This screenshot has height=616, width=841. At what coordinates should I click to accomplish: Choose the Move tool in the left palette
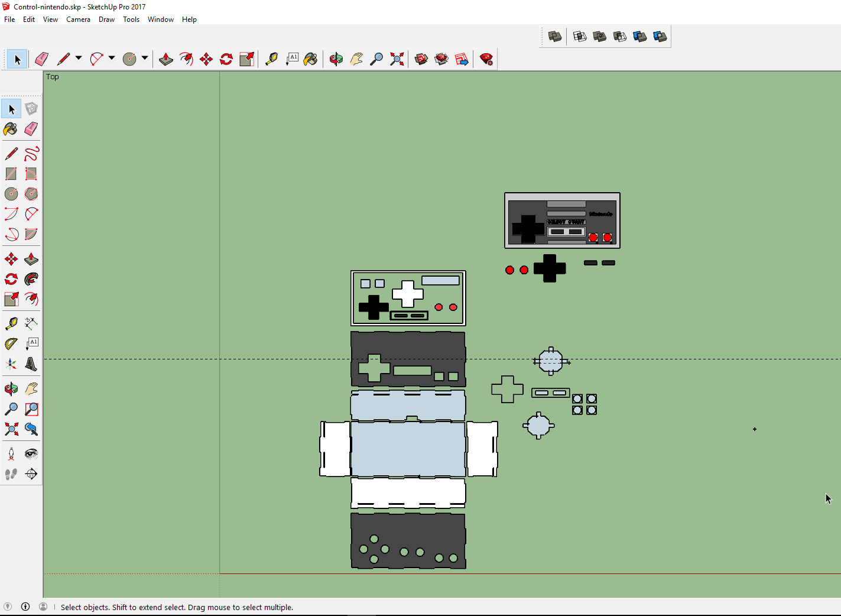pos(11,259)
